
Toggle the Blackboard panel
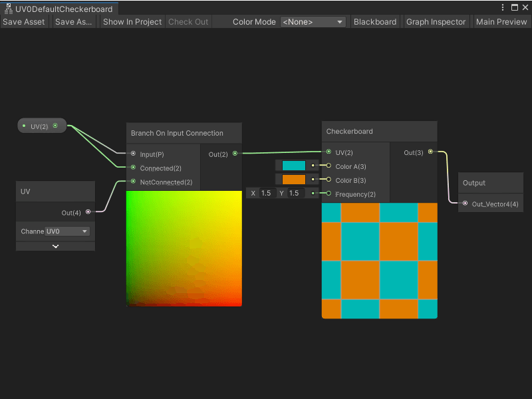click(x=375, y=21)
